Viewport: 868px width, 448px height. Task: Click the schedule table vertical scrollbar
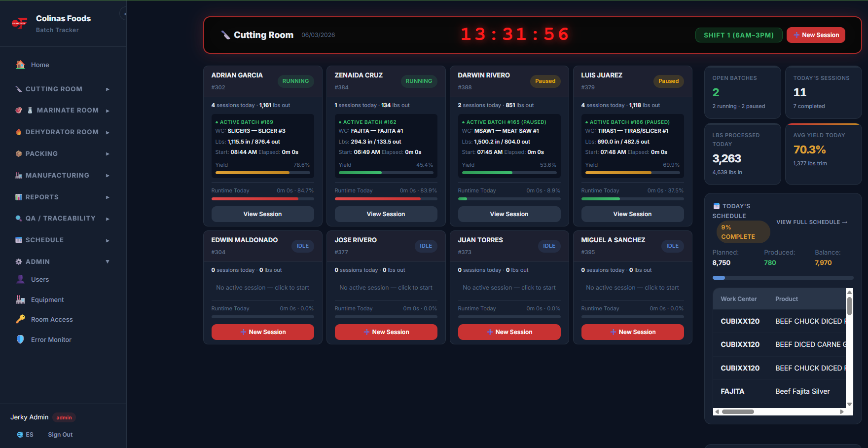pos(849,306)
